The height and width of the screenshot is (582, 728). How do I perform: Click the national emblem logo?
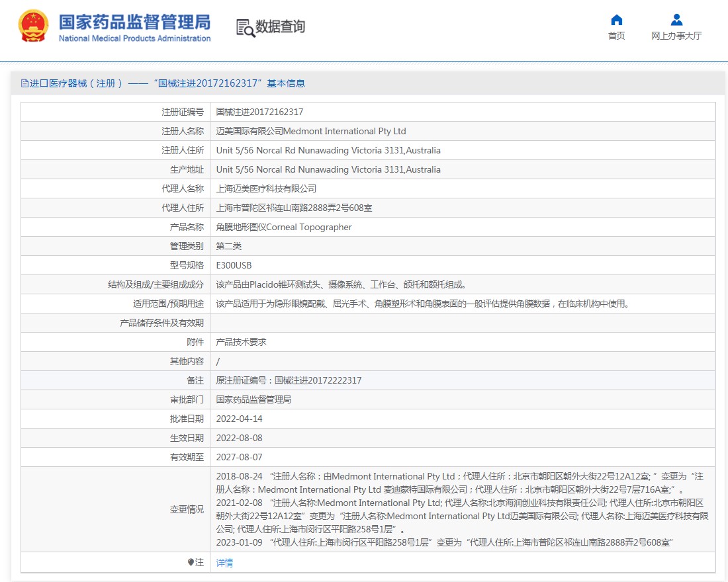coord(33,27)
